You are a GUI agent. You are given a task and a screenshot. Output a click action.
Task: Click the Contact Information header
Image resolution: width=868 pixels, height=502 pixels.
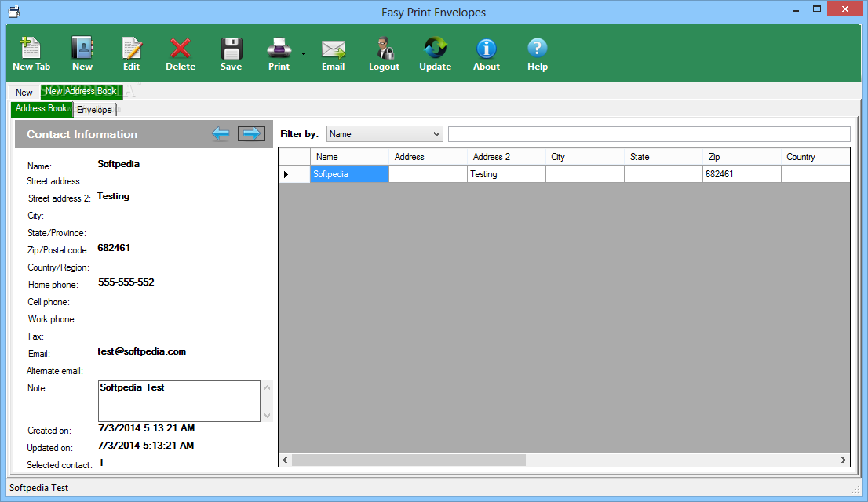pyautogui.click(x=82, y=134)
